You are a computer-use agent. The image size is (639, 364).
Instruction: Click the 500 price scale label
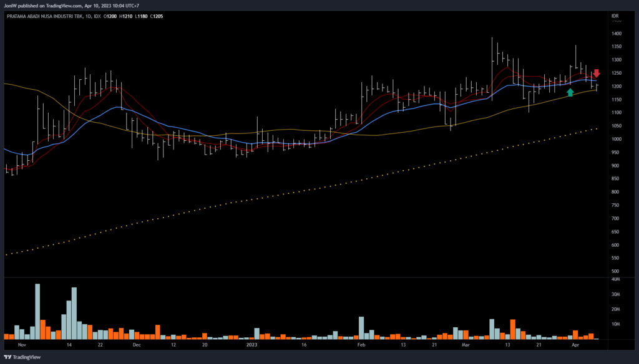coord(615,272)
